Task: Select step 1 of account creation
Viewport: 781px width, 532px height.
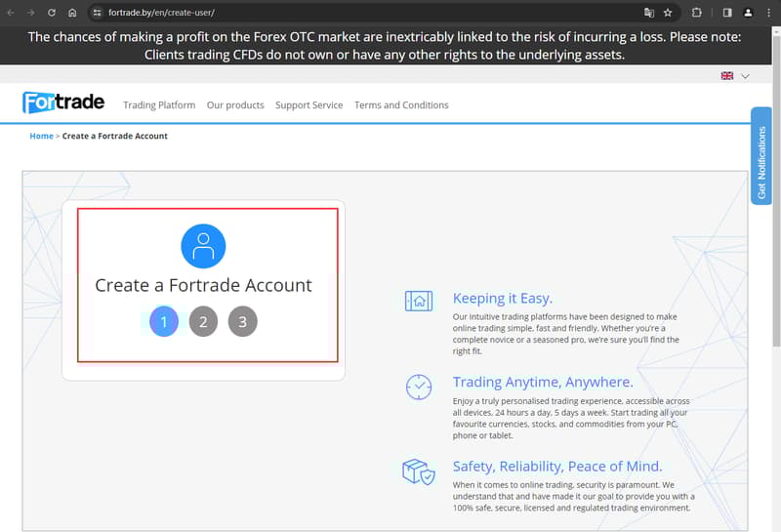Action: click(x=164, y=321)
